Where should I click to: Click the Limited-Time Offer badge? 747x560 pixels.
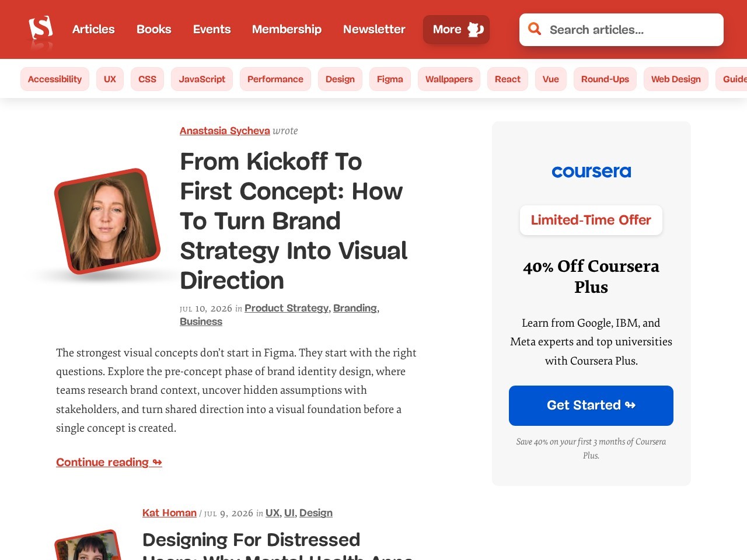tap(591, 220)
